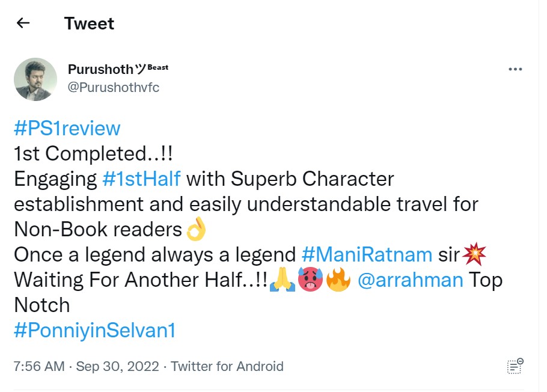Viewport: 547px width, 392px height.
Task: Click the Twitter for Android source label
Action: pos(227,366)
